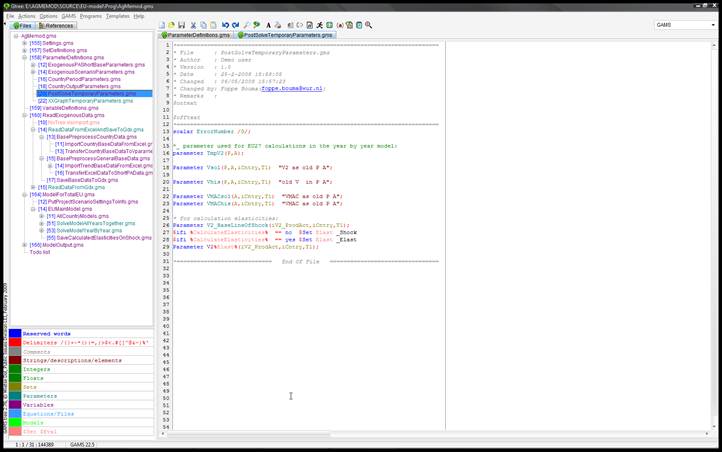Click the font 'A' toolbar icon

pyautogui.click(x=268, y=25)
